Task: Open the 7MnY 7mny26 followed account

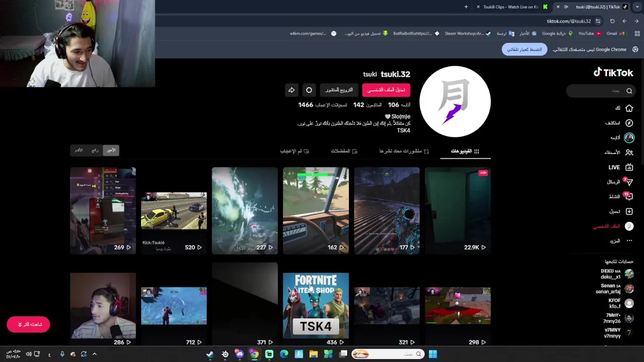Action: coord(619,318)
